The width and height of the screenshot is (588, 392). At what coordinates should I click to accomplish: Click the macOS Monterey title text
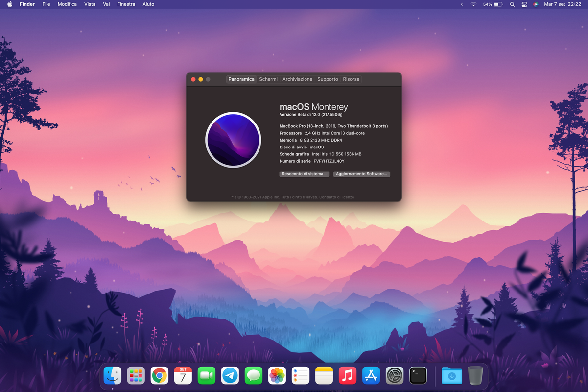(314, 107)
